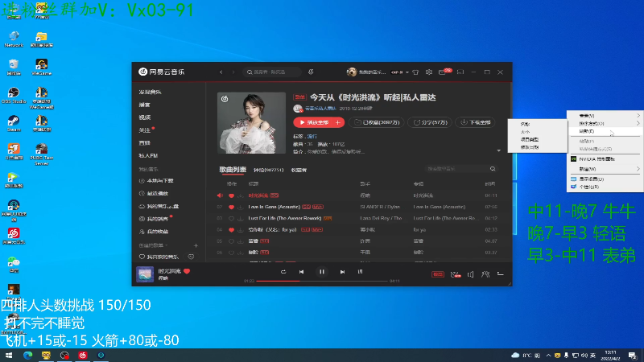Switch to the 评论(907751) tab
Screen dimensions: 644x362
[268, 170]
